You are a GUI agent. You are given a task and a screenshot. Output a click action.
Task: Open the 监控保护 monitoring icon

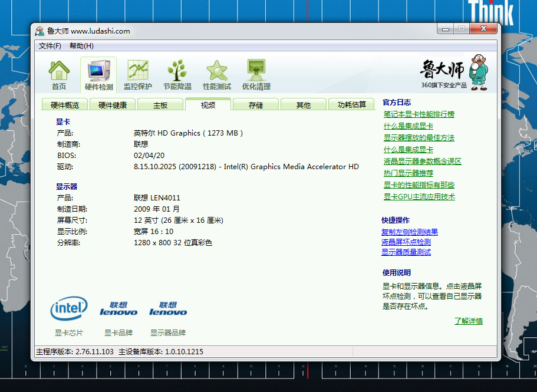point(138,75)
